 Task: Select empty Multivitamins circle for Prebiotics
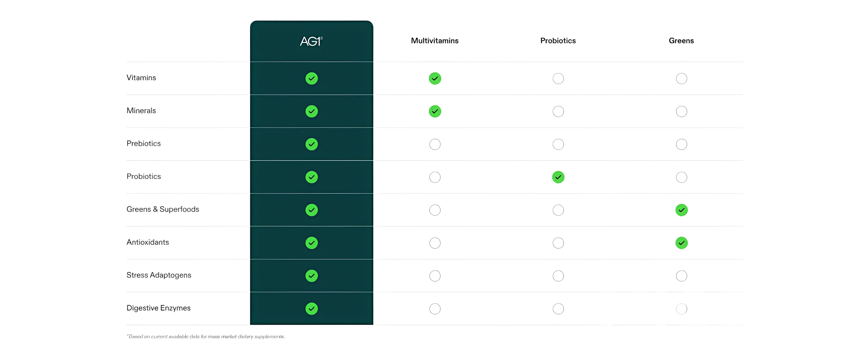point(435,144)
